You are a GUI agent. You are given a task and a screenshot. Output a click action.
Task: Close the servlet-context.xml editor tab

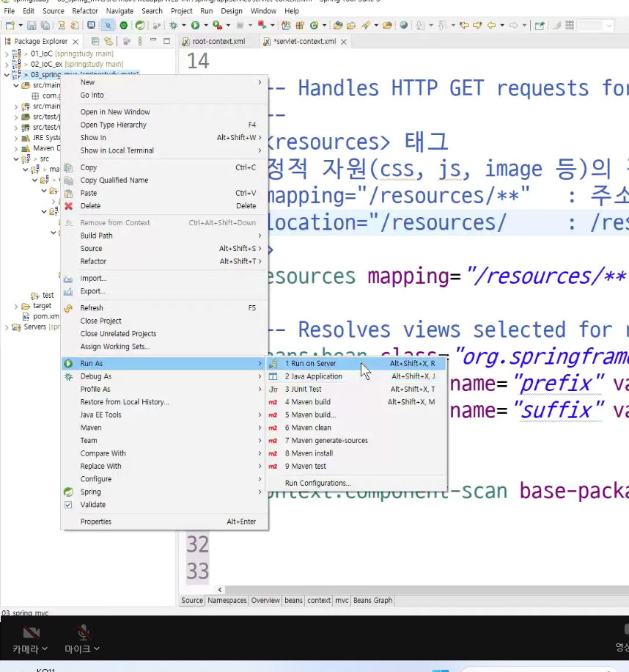click(343, 42)
